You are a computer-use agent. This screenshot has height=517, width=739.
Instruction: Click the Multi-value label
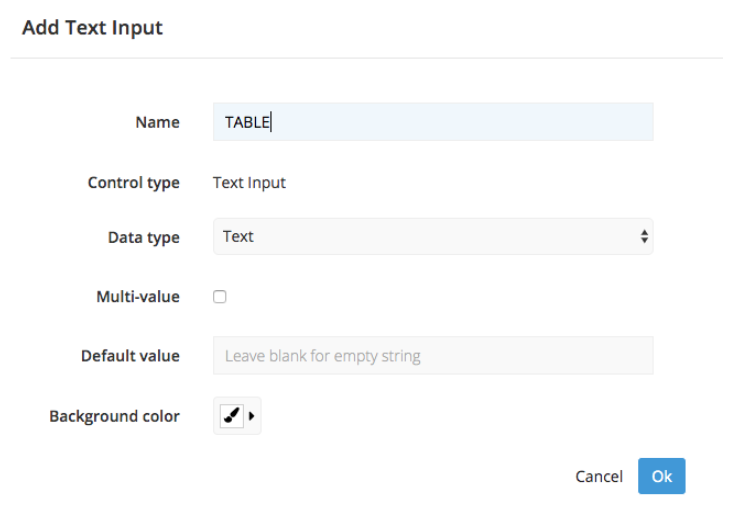click(x=138, y=296)
